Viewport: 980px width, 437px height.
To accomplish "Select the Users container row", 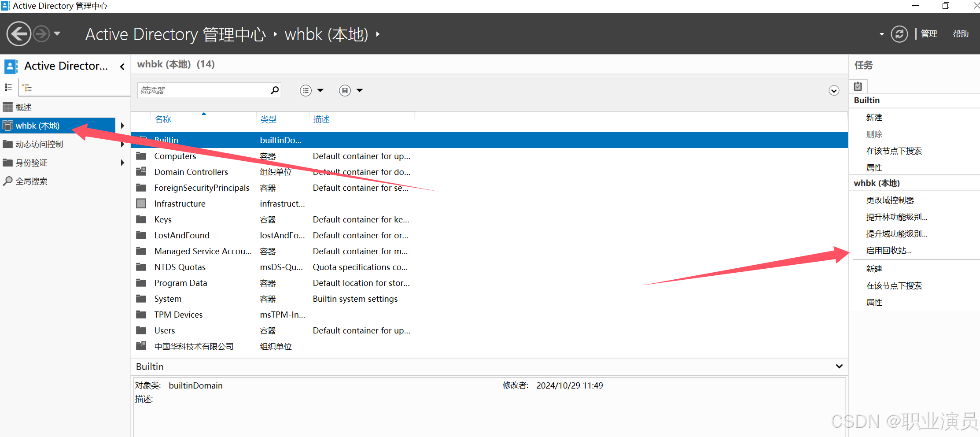I will pos(490,330).
